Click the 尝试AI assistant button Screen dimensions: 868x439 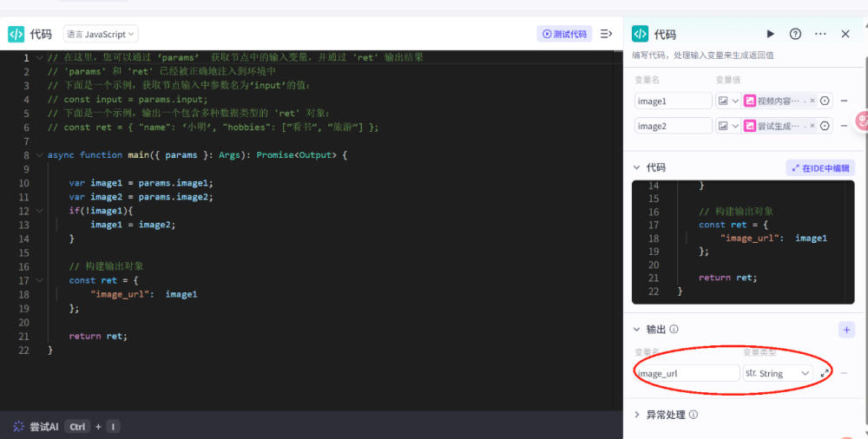[x=36, y=426]
